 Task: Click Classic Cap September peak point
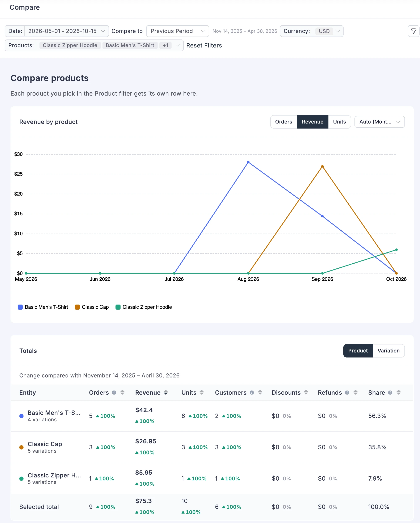click(x=322, y=166)
